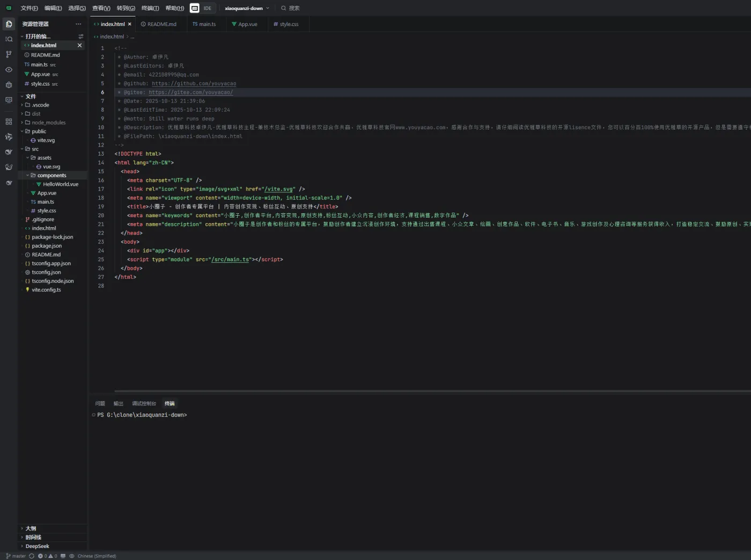Viewport: 751px width, 560px height.
Task: Open the Run and Debug bug icon
Action: coord(9,85)
